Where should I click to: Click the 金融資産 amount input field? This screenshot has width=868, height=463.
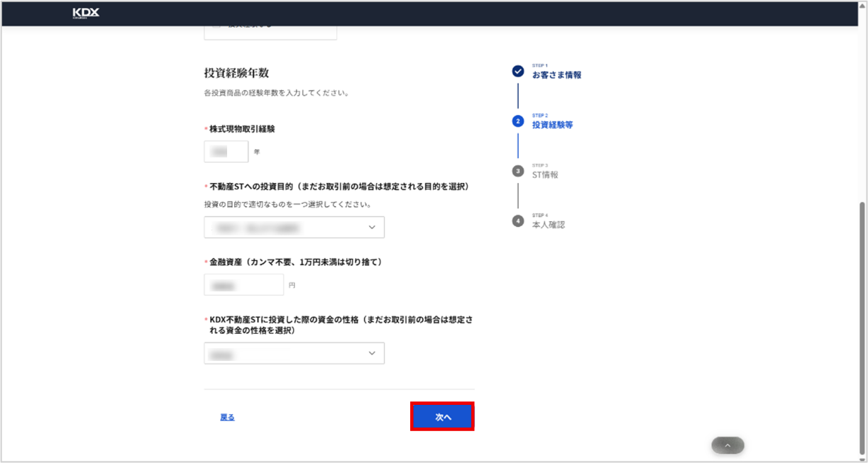244,285
